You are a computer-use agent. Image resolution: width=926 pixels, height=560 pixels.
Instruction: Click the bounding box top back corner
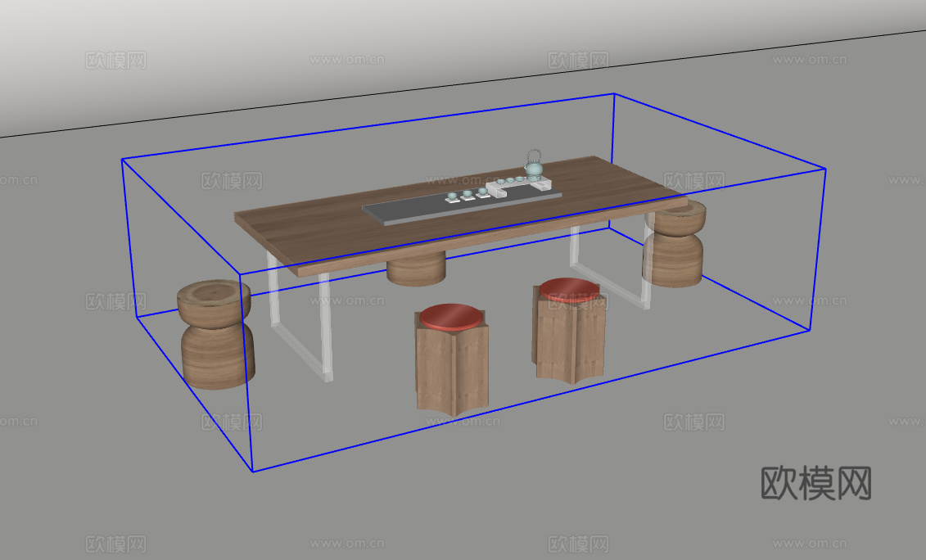click(613, 93)
